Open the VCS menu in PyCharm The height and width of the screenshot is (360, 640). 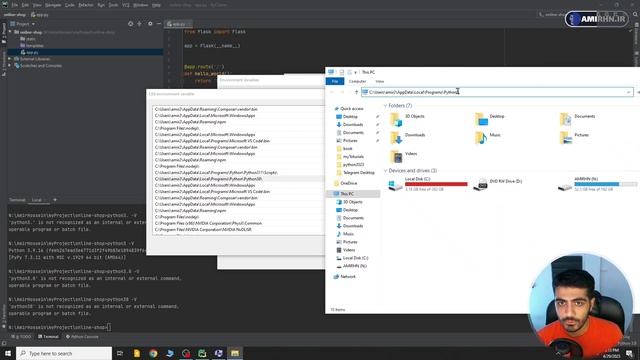[x=126, y=5]
